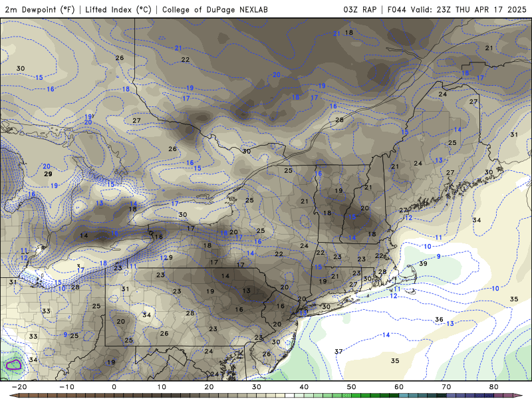Click the 70 label on the color scale
Image resolution: width=532 pixels, height=399 pixels.
(x=446, y=387)
